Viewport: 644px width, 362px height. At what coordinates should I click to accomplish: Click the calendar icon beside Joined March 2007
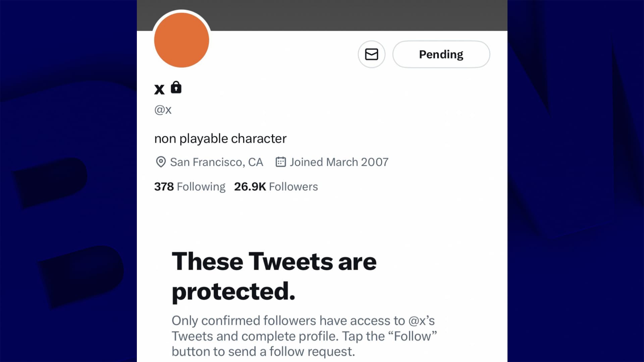pyautogui.click(x=280, y=162)
